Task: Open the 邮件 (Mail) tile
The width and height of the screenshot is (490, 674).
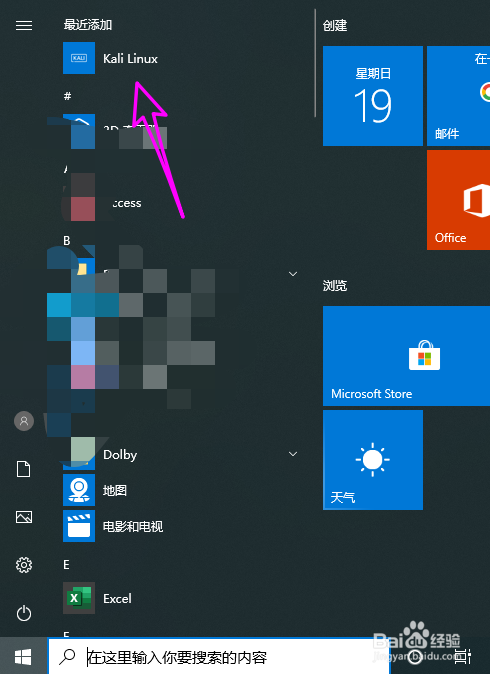Action: click(x=458, y=96)
